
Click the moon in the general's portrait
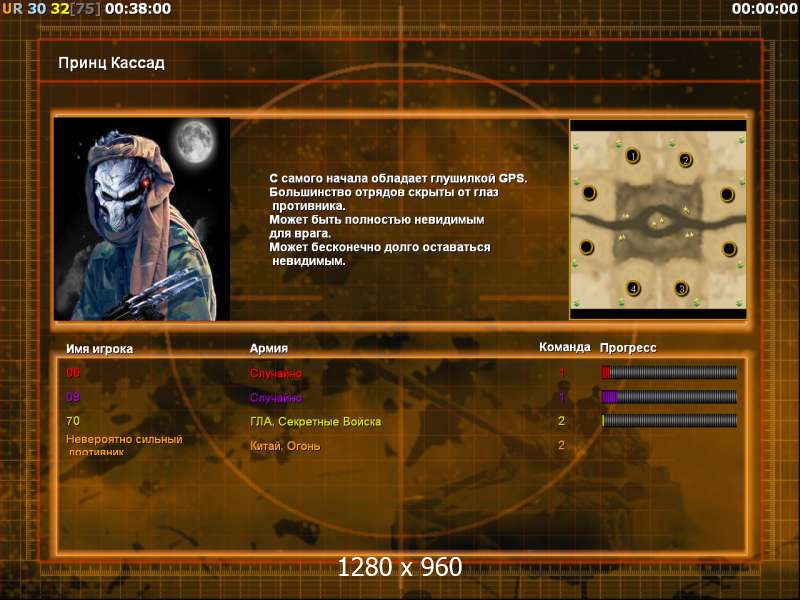(x=195, y=141)
